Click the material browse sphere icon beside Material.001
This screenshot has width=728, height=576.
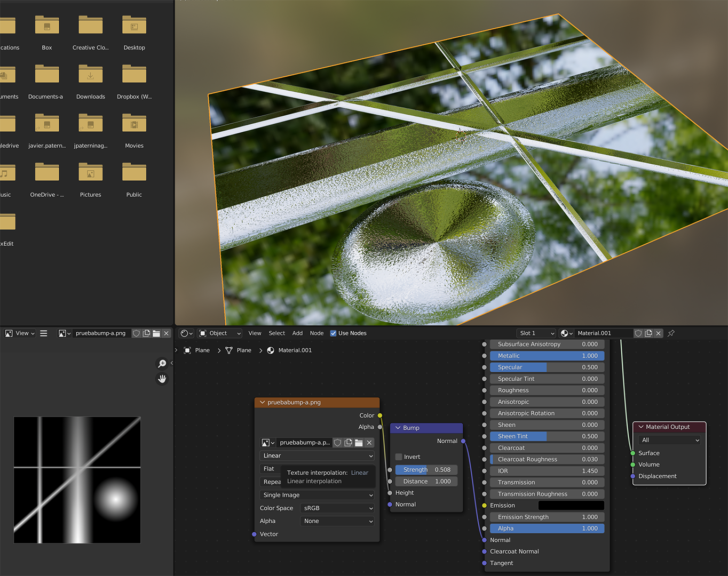coord(566,333)
